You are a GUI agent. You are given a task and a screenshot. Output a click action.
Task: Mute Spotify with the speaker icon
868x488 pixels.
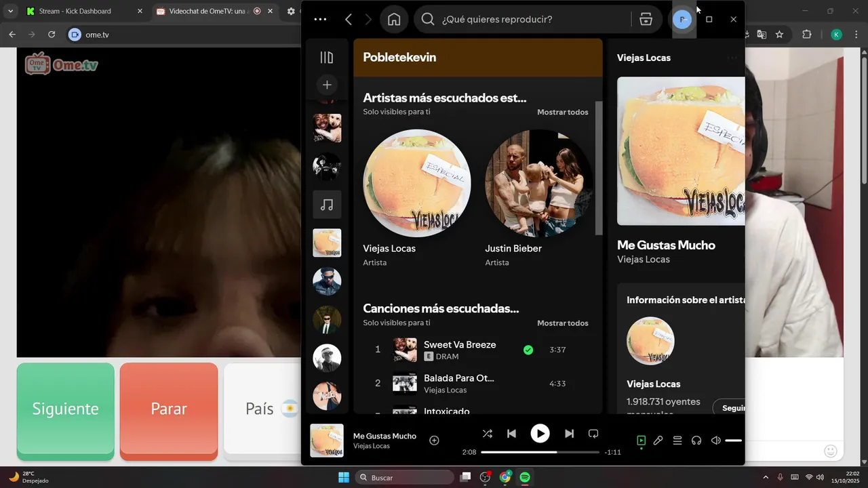pyautogui.click(x=715, y=441)
